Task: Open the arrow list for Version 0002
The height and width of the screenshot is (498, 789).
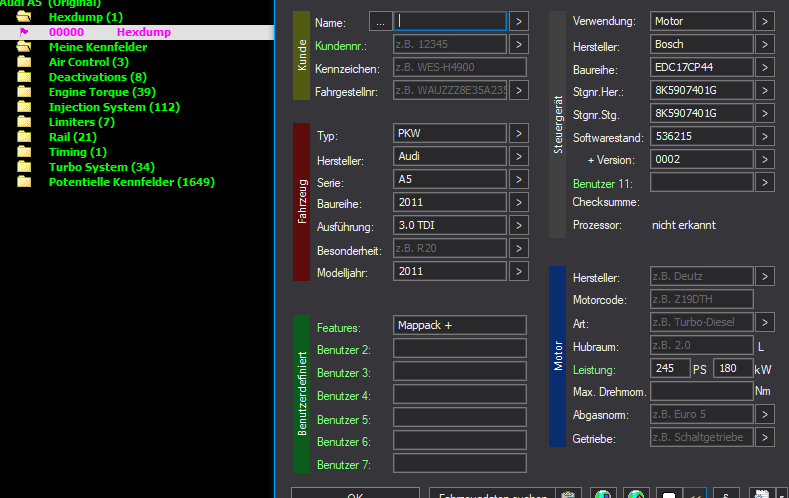Action: [x=765, y=159]
